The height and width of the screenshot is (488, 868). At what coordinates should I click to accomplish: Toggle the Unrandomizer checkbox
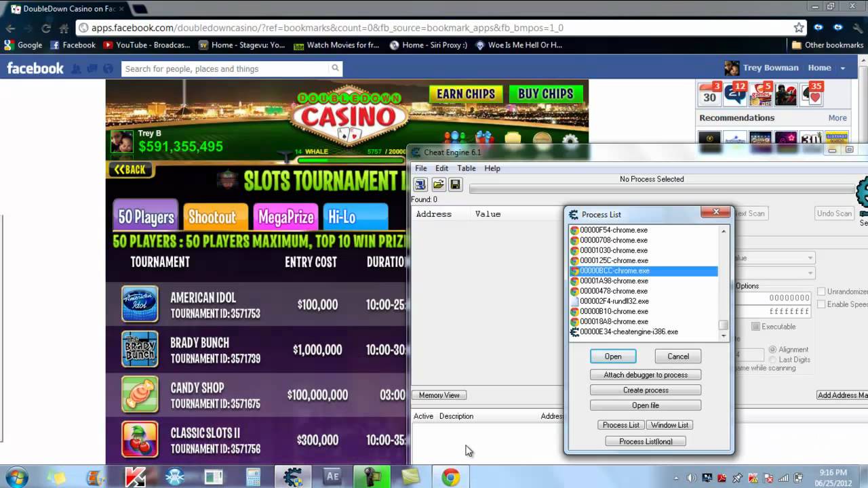(821, 291)
